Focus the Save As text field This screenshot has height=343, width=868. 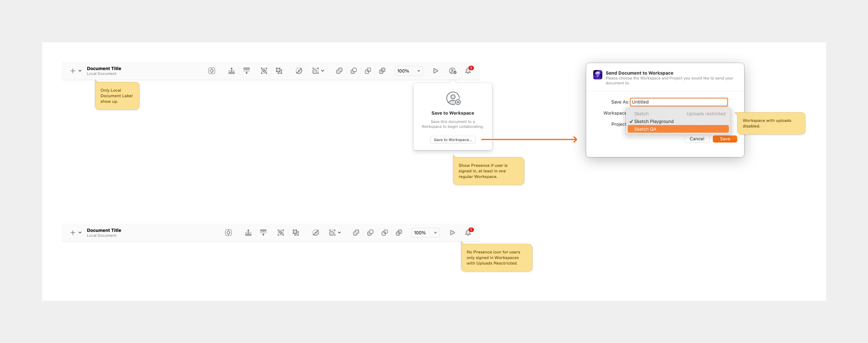[x=679, y=102]
